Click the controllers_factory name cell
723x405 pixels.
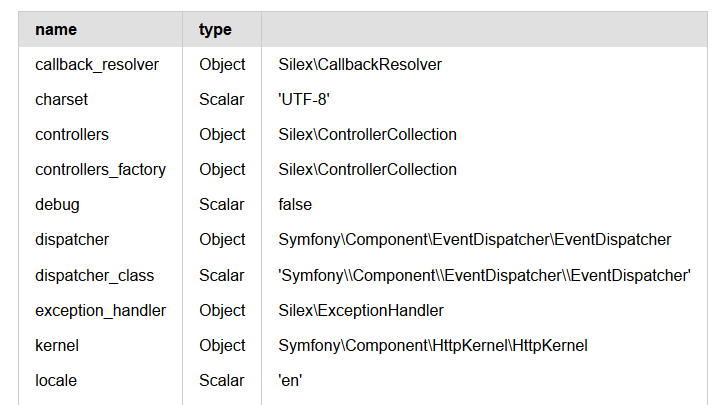click(101, 169)
